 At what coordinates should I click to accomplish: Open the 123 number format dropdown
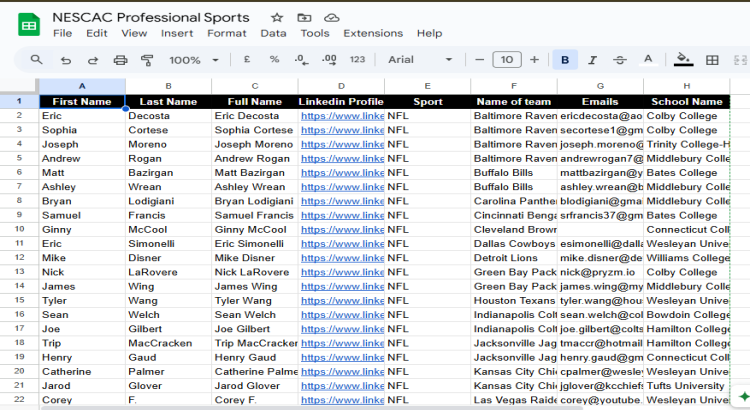tap(357, 60)
